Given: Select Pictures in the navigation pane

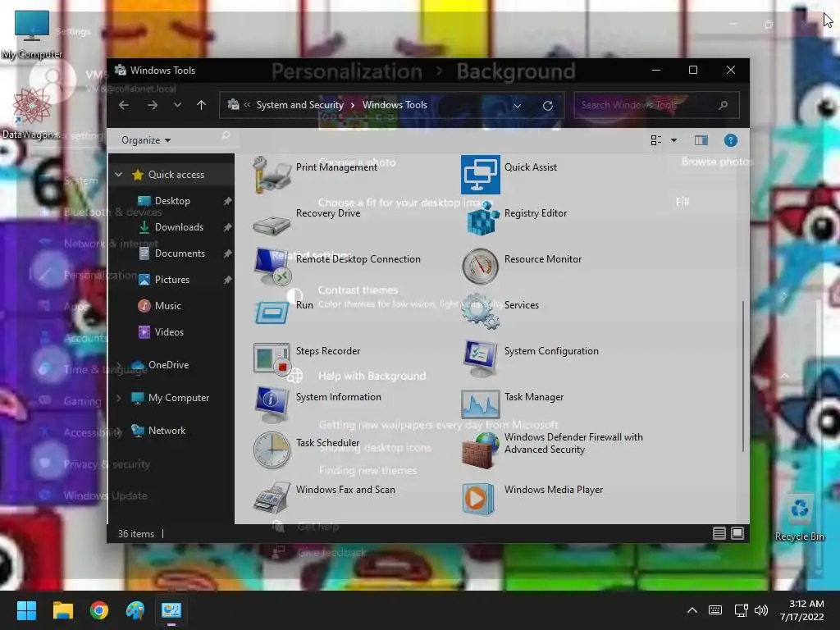Looking at the screenshot, I should coord(171,279).
